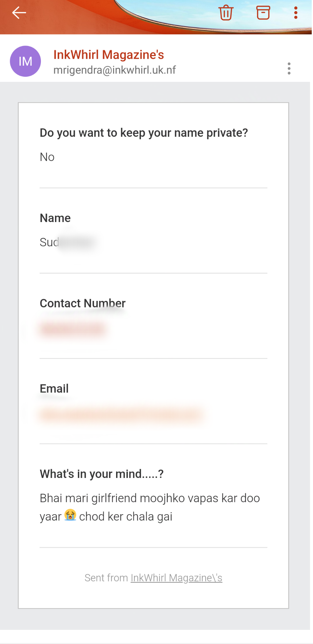Tap the back arrow
Screen dimensions: 313x644
(x=19, y=13)
